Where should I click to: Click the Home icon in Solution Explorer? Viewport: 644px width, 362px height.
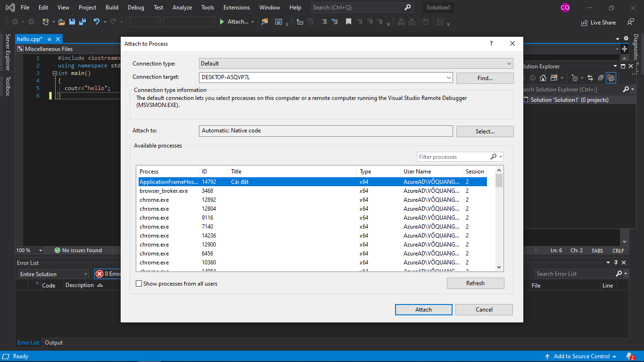click(543, 78)
